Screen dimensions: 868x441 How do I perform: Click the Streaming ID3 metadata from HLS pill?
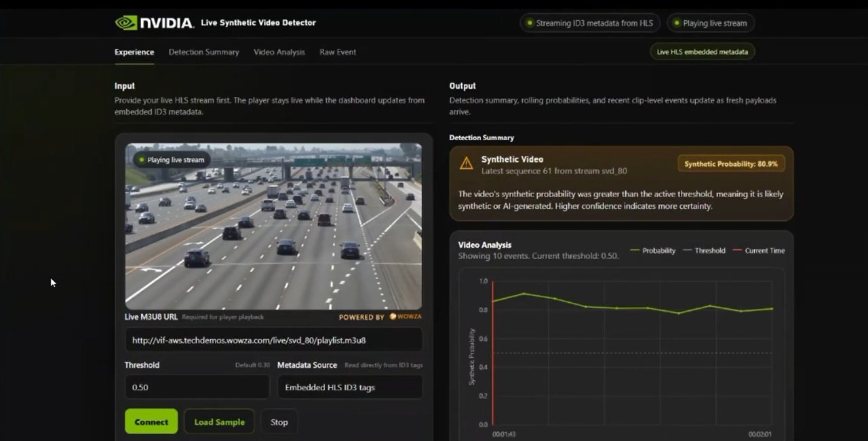point(590,23)
